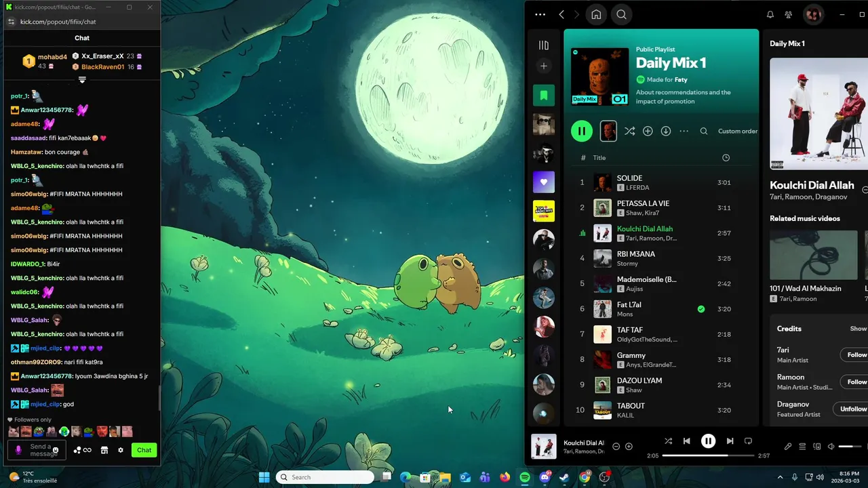Open Liked Songs heart tile
This screenshot has height=488, width=868.
[544, 182]
